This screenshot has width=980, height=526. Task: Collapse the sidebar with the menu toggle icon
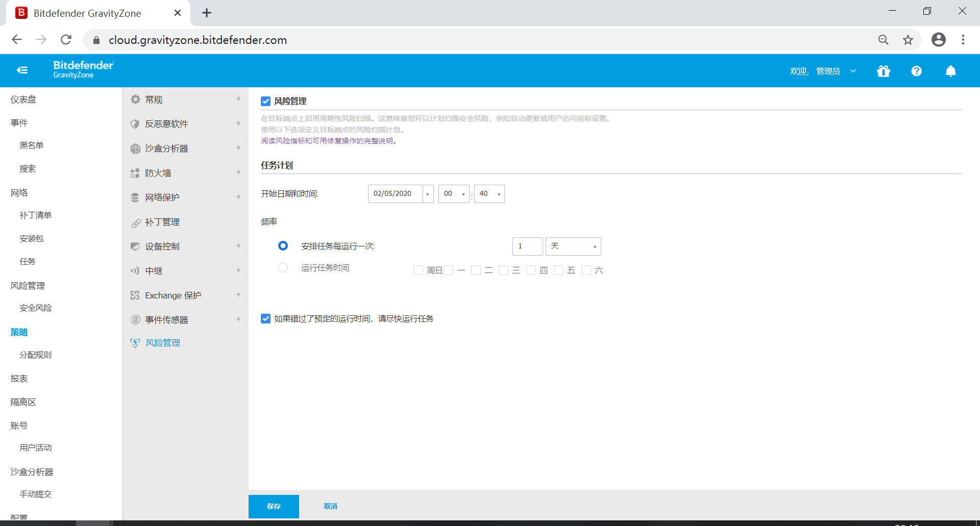pyautogui.click(x=22, y=70)
